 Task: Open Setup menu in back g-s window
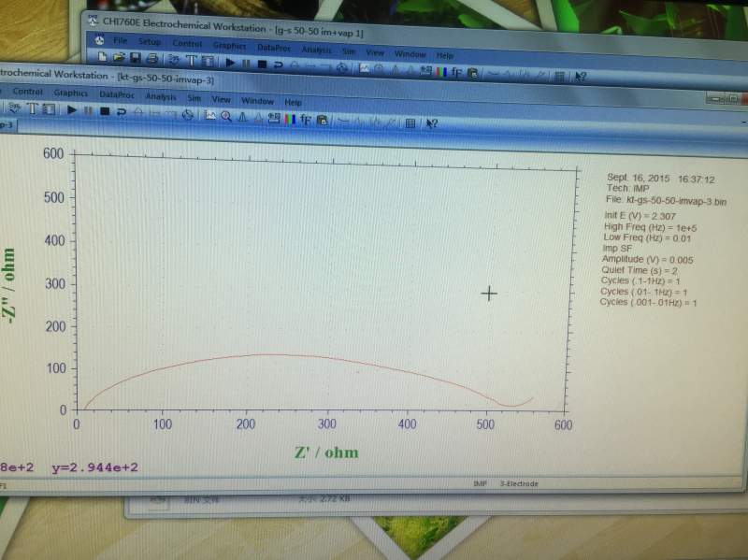(x=150, y=42)
